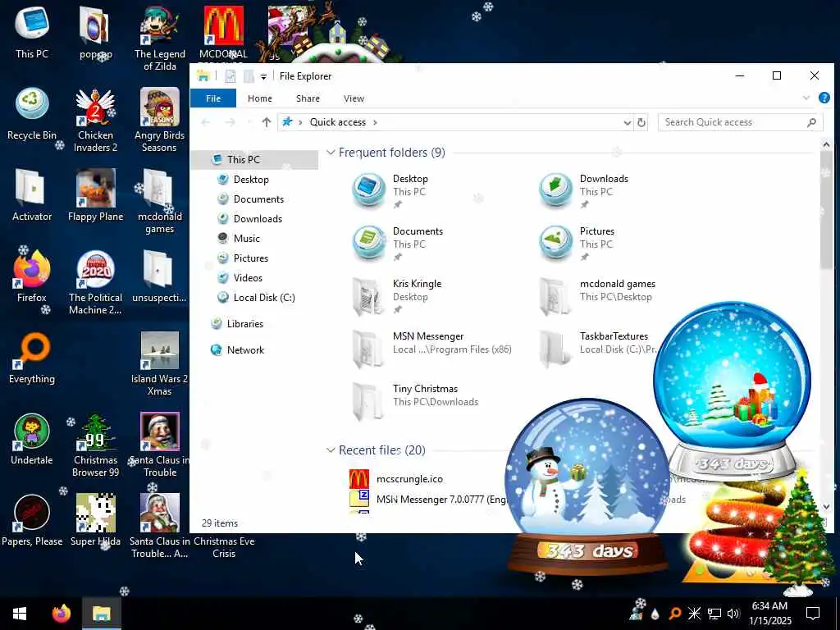Screen dimensions: 840x630
Task: Refresh the Quick access view
Action: [641, 123]
